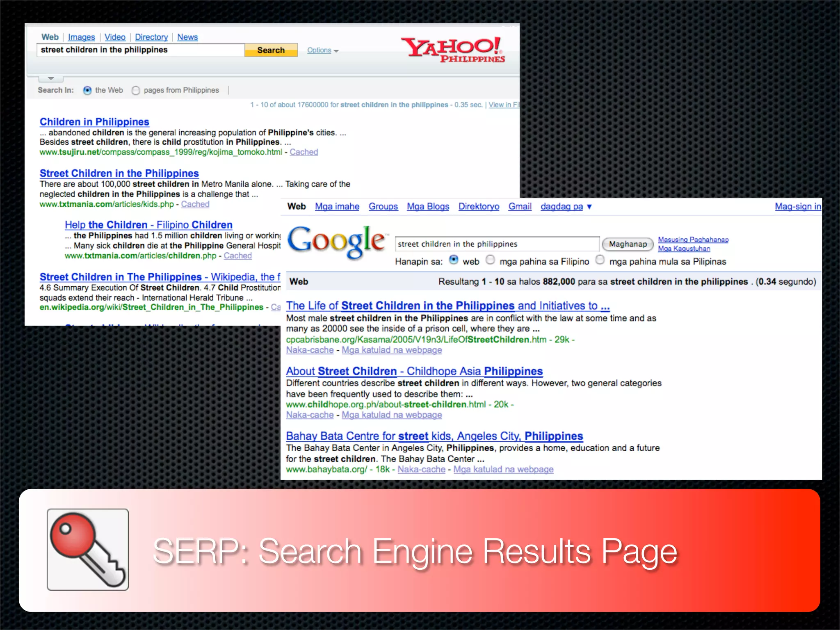
Task: Open 'Mga katulad na webpage' under childhope result
Action: click(392, 415)
